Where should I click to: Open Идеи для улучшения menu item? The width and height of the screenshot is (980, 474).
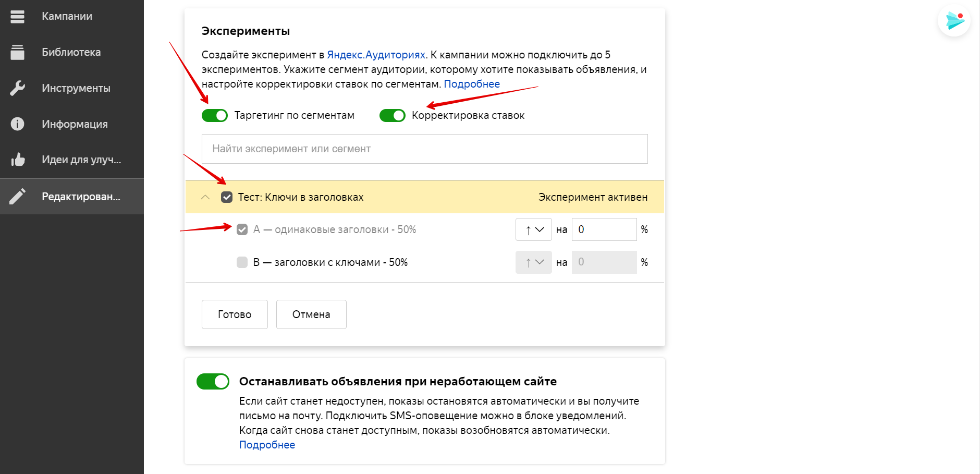(x=81, y=160)
